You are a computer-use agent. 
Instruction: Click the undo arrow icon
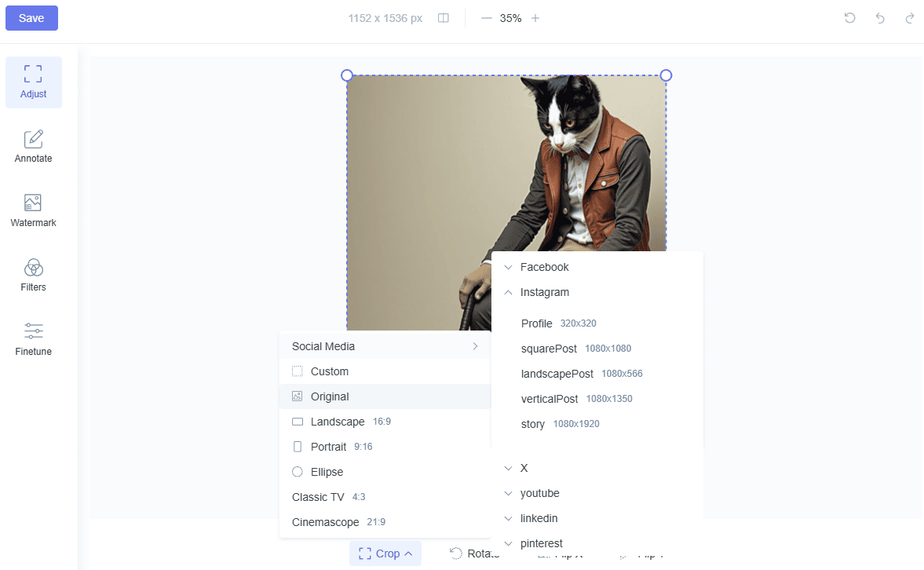click(880, 18)
